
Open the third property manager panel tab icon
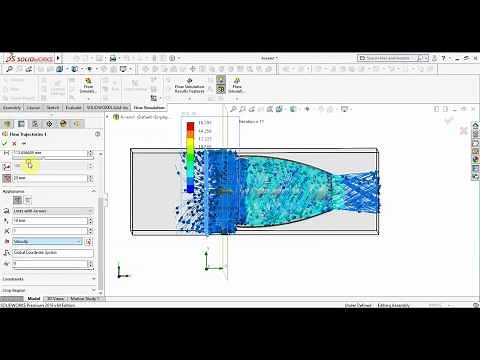35,124
